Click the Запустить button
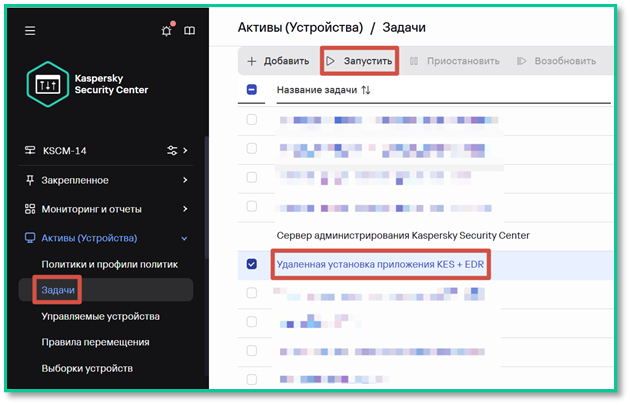This screenshot has width=630, height=405. click(359, 61)
